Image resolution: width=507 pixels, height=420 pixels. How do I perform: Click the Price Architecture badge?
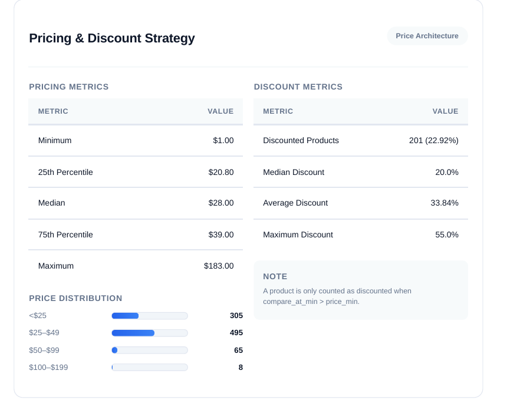tap(427, 35)
